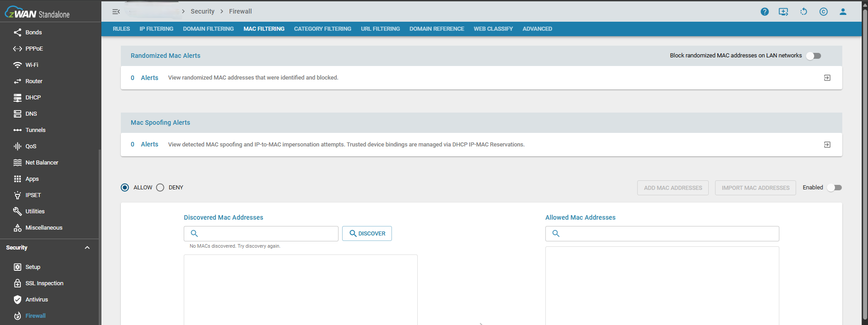Click the Allowed Mac Addresses search field
Image resolution: width=868 pixels, height=325 pixels.
point(662,234)
